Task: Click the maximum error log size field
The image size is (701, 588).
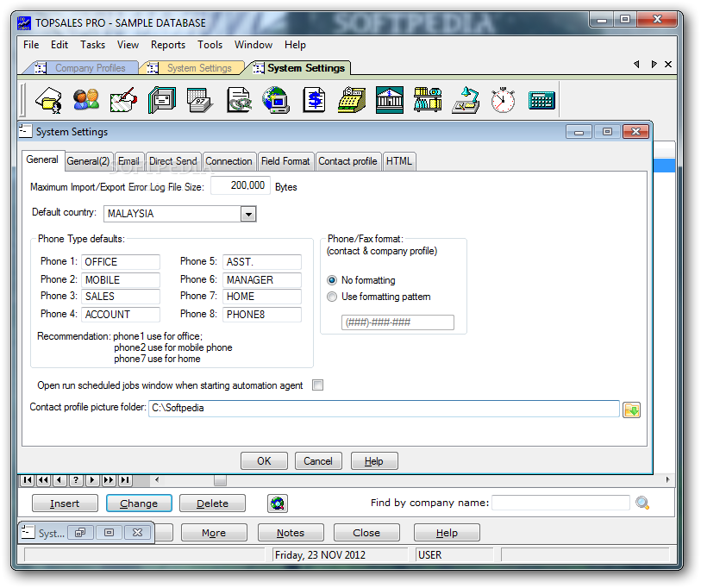Action: pyautogui.click(x=241, y=185)
